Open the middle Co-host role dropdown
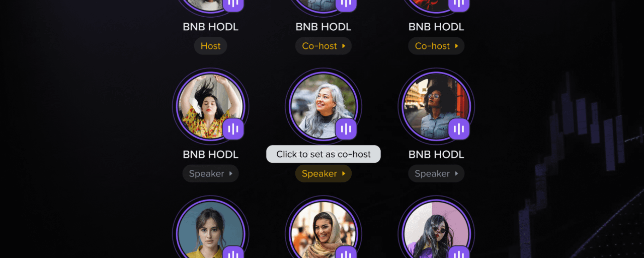The image size is (644, 258). (x=324, y=46)
